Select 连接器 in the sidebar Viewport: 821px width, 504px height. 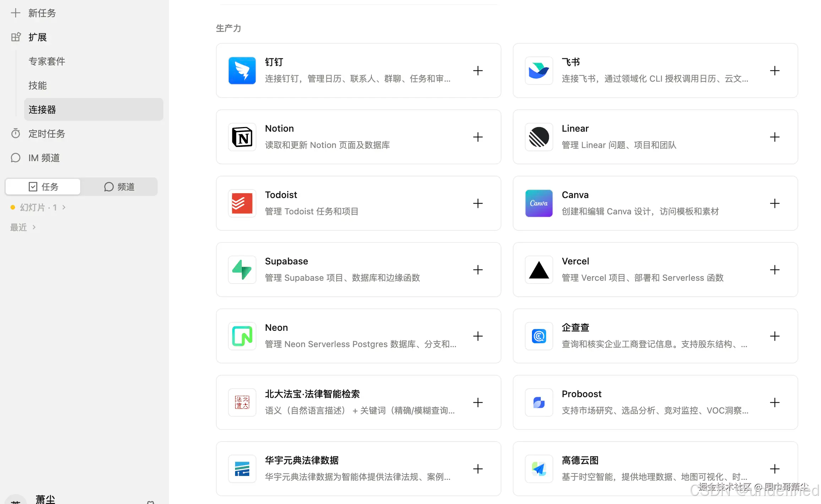pos(94,109)
